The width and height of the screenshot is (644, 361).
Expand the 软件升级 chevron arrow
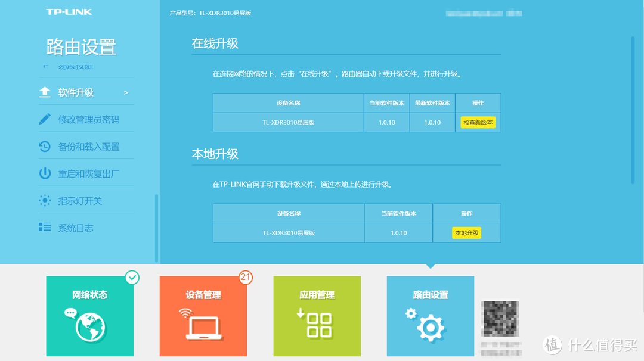click(x=125, y=92)
